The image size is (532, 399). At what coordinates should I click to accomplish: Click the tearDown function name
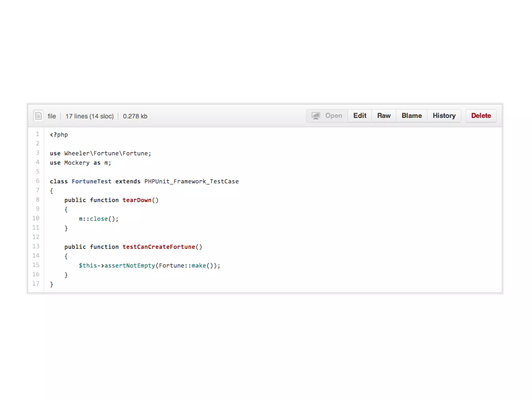pyautogui.click(x=137, y=200)
